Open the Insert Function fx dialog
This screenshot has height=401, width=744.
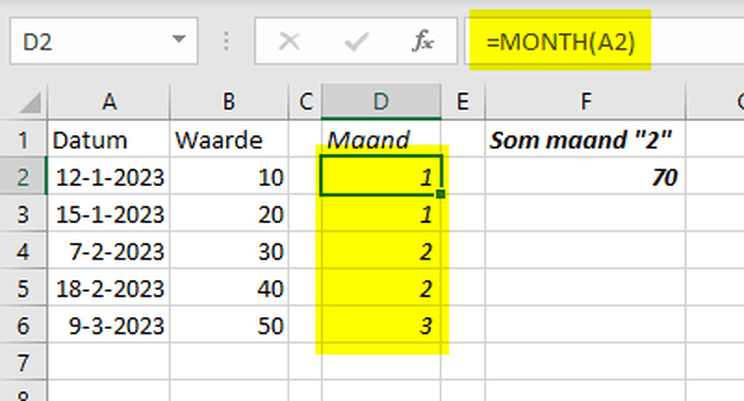423,42
